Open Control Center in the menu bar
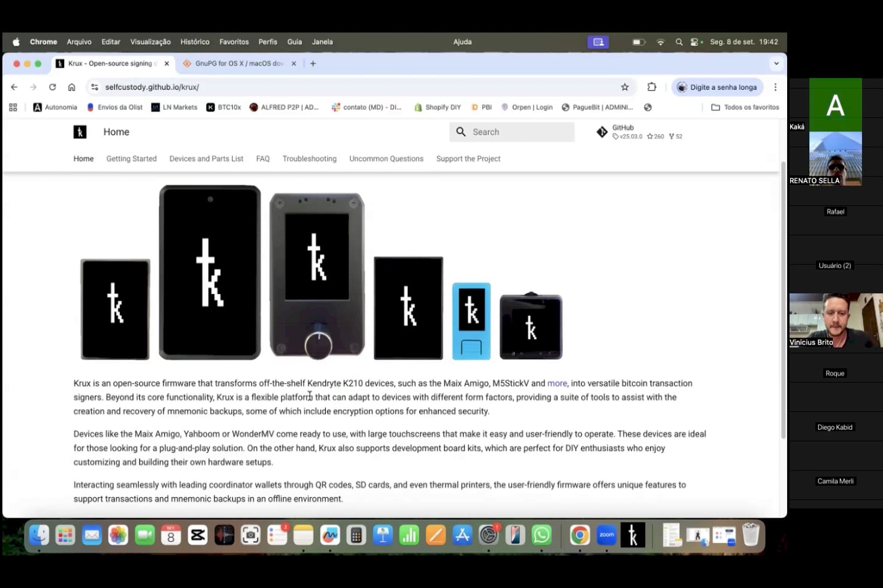The width and height of the screenshot is (883, 588). [695, 42]
